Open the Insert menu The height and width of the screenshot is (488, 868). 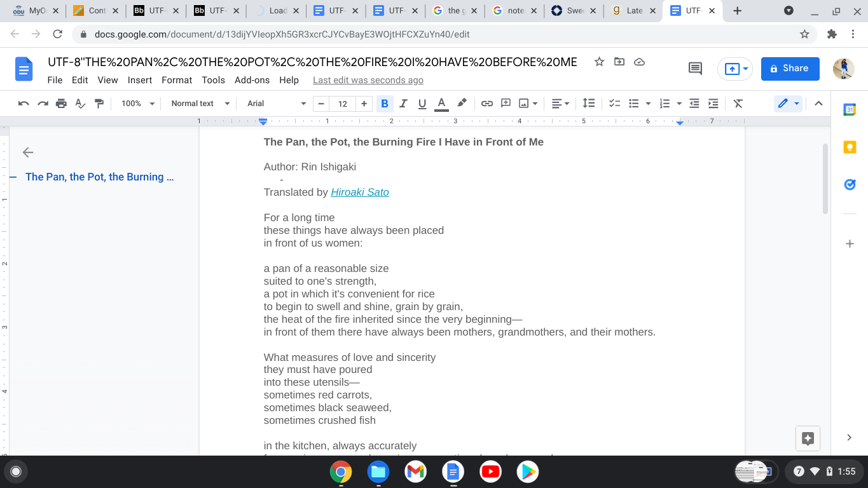coord(140,80)
